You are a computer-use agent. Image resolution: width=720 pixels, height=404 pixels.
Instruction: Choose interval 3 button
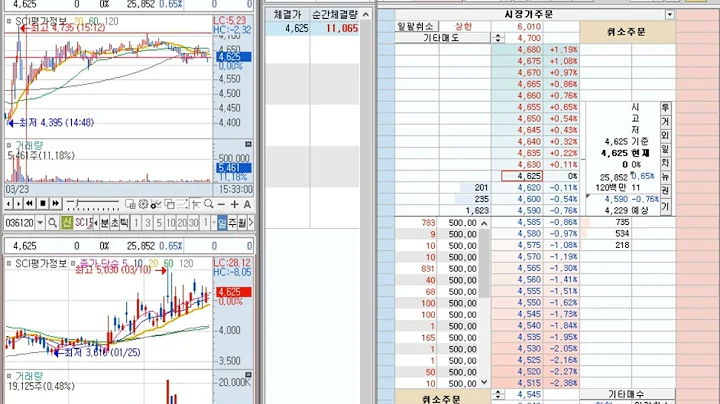pos(147,223)
